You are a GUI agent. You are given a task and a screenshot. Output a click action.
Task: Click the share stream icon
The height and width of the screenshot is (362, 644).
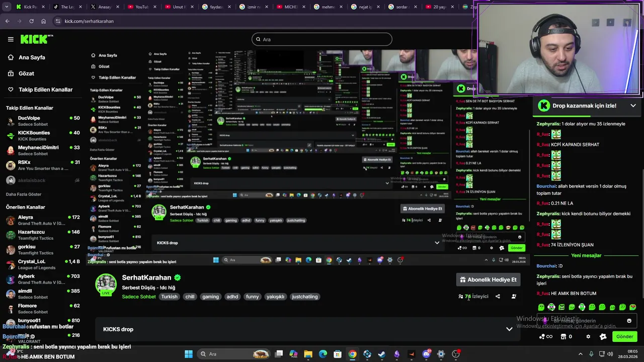(x=498, y=297)
